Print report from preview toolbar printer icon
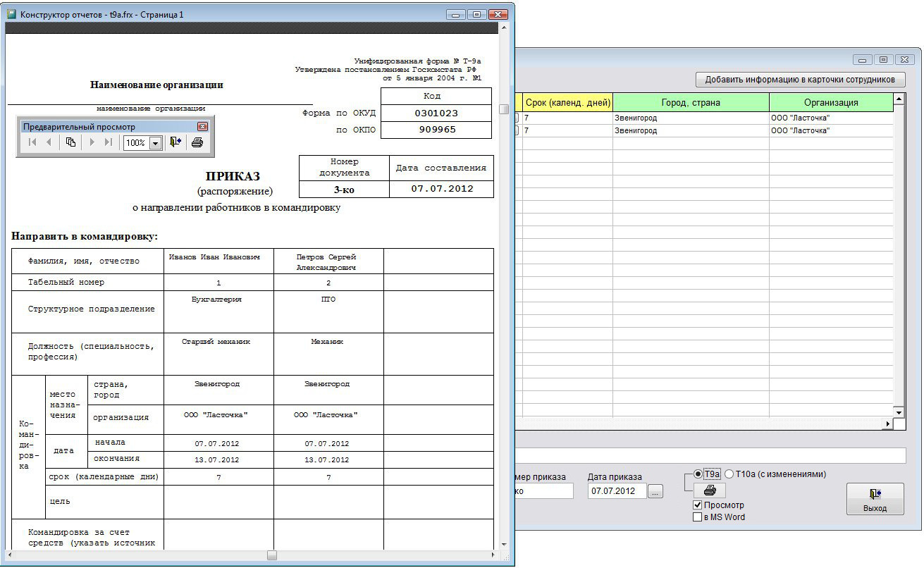This screenshot has width=924, height=568. point(197,142)
